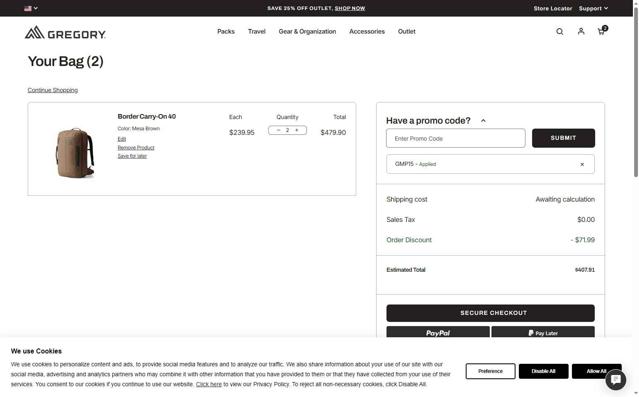Choose PayPal Pay Later button

(x=543, y=332)
